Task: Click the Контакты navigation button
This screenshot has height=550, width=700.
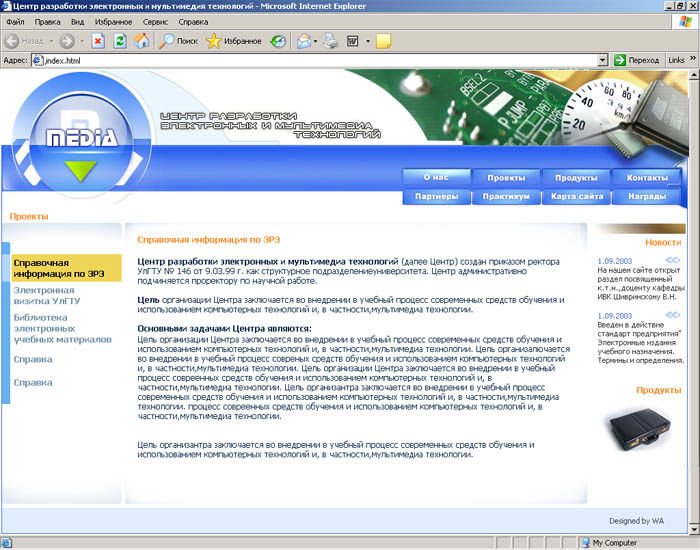Action: [x=647, y=178]
